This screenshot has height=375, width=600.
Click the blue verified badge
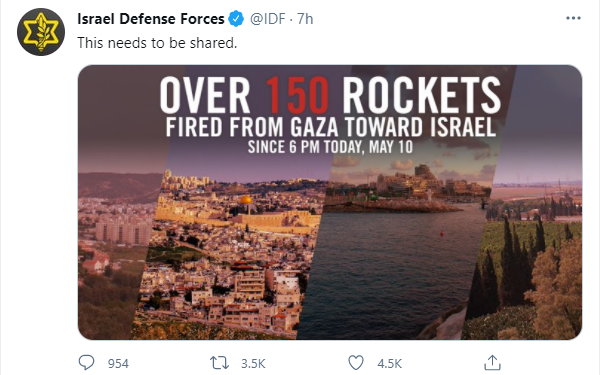(x=236, y=18)
